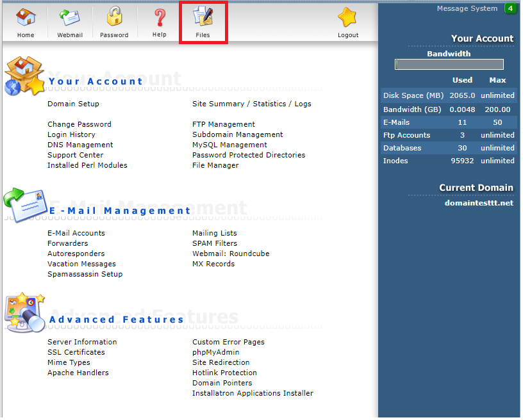
Task: Click the Disk Space (MB) row label
Action: tap(414, 96)
